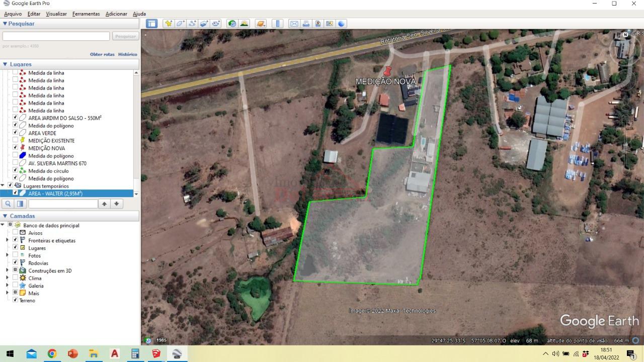
Task: Open the Ferramentas menu
Action: click(x=86, y=14)
